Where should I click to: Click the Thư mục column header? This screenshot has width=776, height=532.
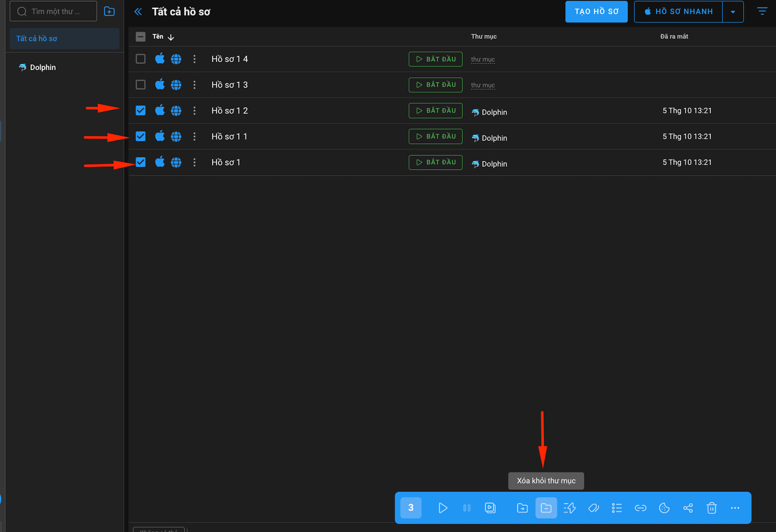click(x=484, y=36)
